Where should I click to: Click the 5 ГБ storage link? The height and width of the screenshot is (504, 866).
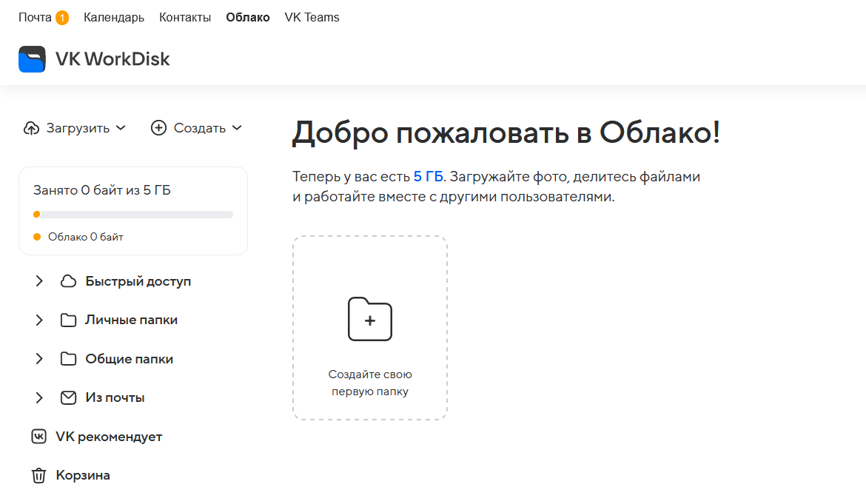coord(428,177)
